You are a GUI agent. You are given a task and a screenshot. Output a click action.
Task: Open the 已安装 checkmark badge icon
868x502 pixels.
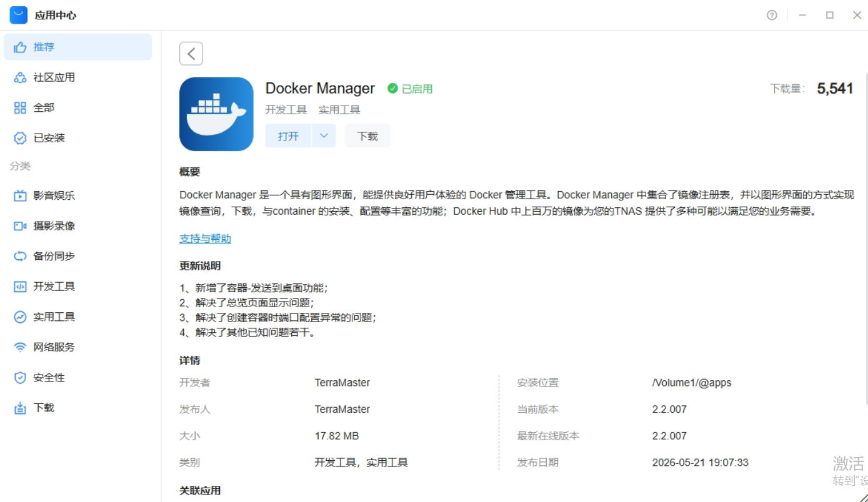pos(20,138)
